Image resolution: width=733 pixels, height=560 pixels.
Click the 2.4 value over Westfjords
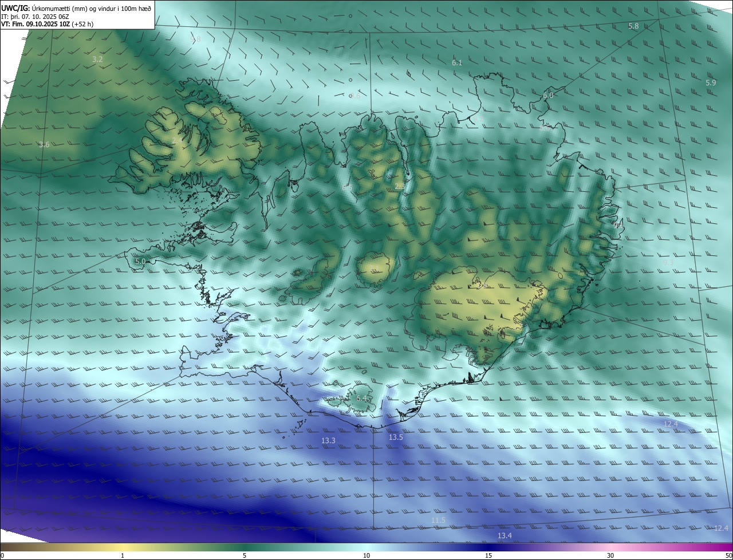point(177,141)
